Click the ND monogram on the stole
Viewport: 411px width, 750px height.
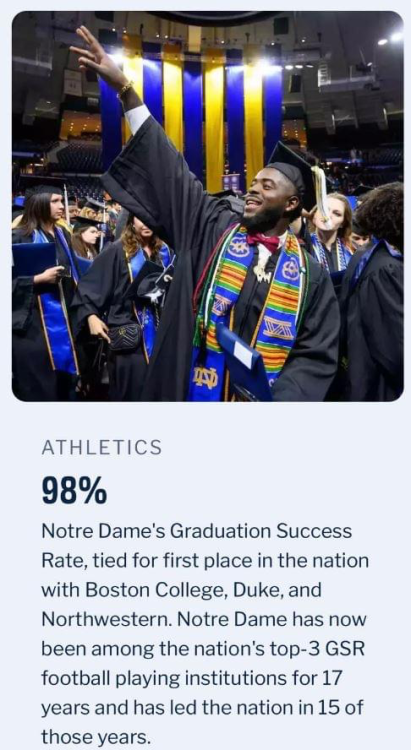205,379
